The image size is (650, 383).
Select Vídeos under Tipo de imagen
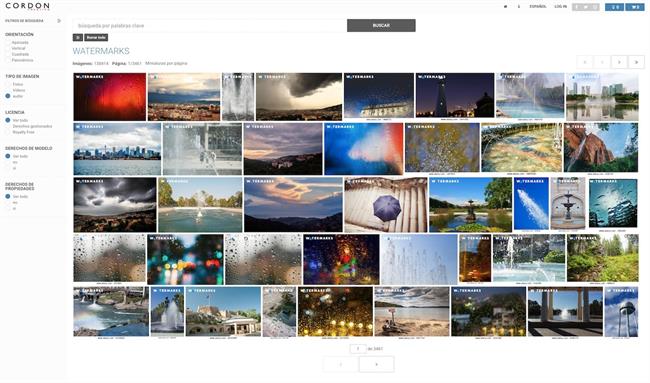(8, 90)
